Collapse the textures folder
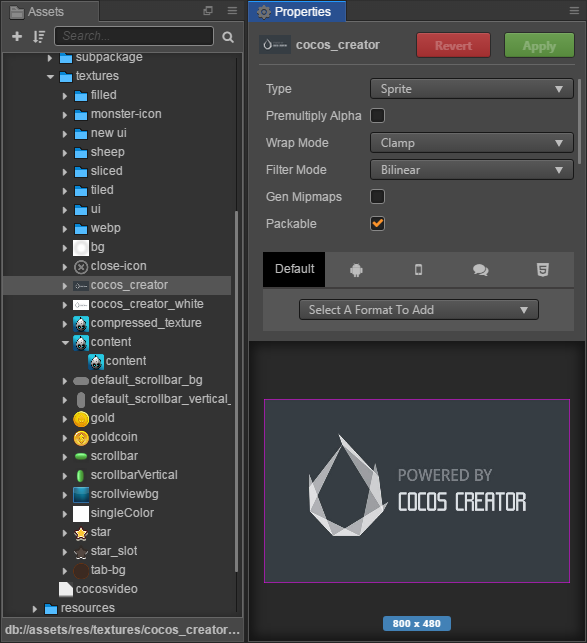 50,77
